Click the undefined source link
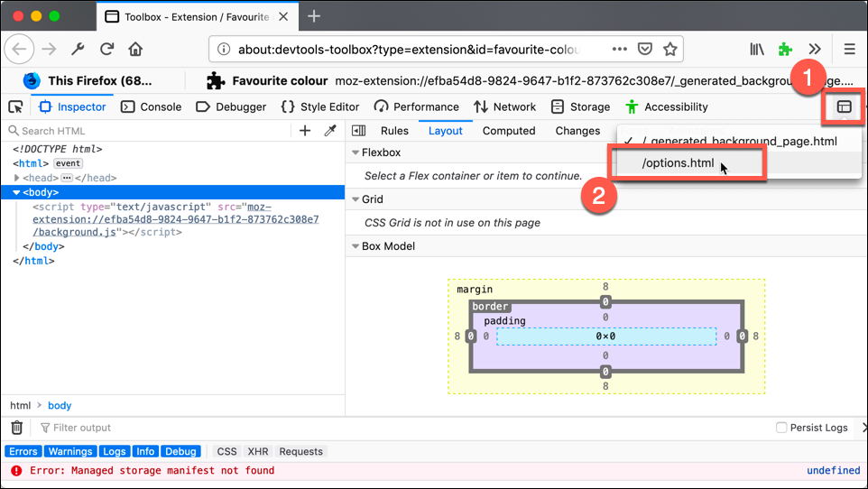Image resolution: width=868 pixels, height=489 pixels. click(x=833, y=470)
